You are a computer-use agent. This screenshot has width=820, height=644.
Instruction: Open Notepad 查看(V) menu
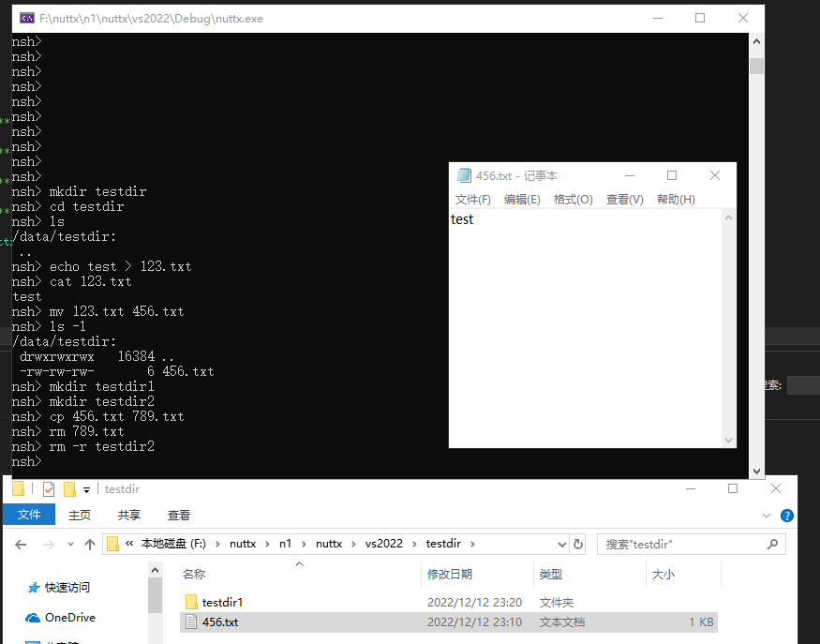click(624, 200)
